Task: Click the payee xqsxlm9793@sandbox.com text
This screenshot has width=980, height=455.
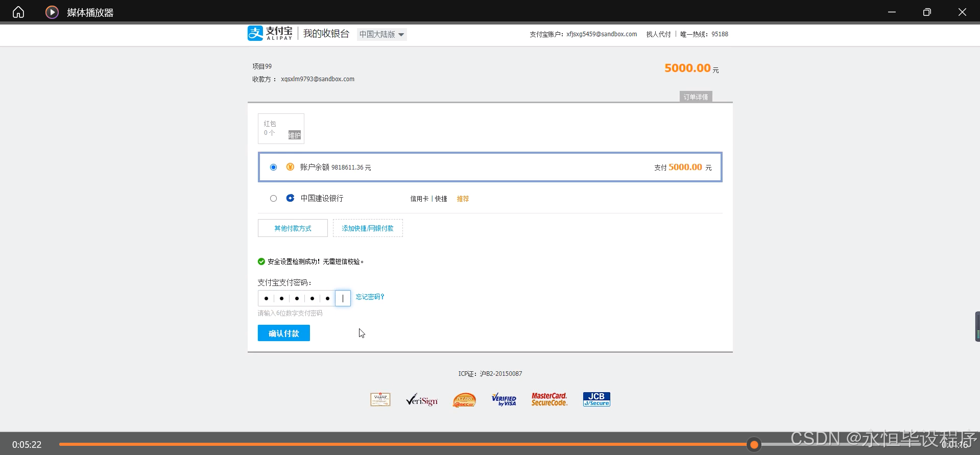Action: (318, 79)
